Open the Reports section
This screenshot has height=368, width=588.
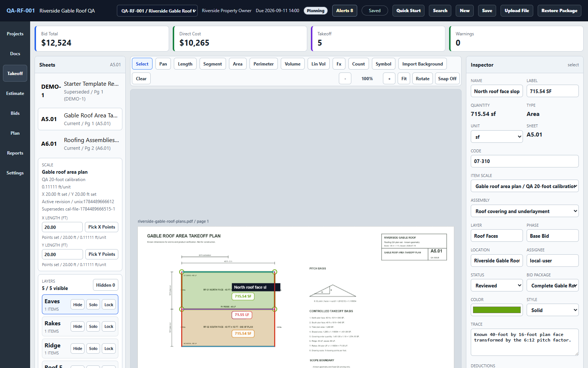click(x=15, y=153)
